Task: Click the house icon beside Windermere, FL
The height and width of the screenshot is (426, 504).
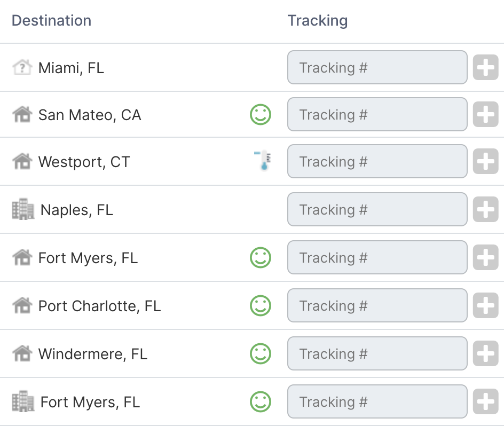Action: 22,353
